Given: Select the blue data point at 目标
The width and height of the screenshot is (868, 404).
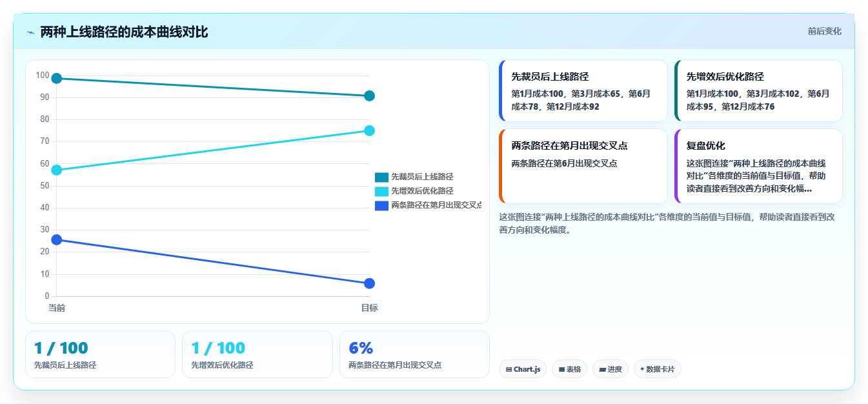Looking at the screenshot, I should (x=369, y=283).
